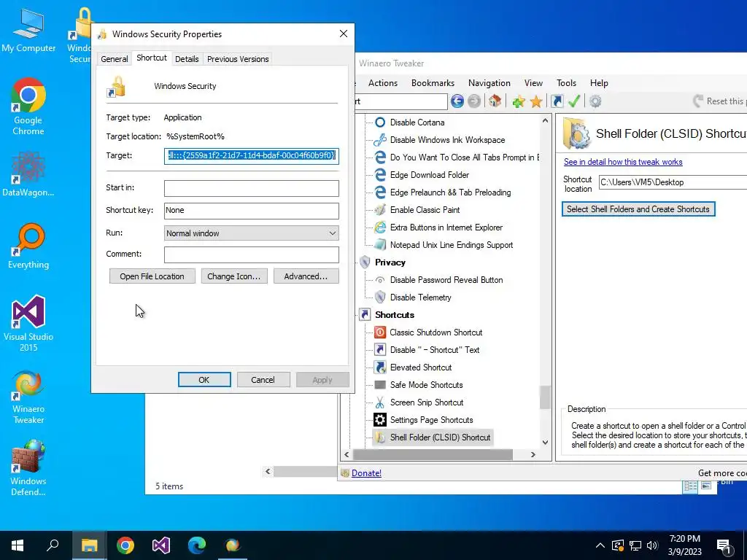Open the Help menu in Winaero Tweaker
Image resolution: width=747 pixels, height=560 pixels.
click(x=599, y=83)
